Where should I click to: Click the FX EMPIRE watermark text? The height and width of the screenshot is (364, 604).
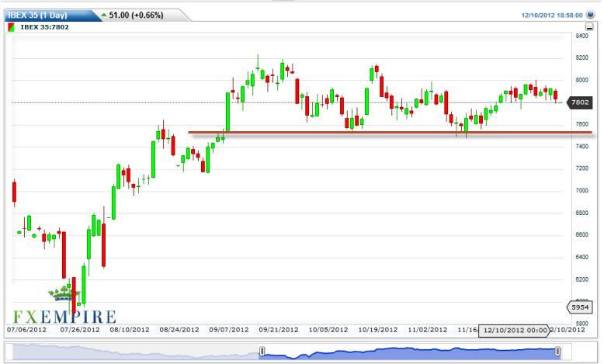[x=64, y=317]
